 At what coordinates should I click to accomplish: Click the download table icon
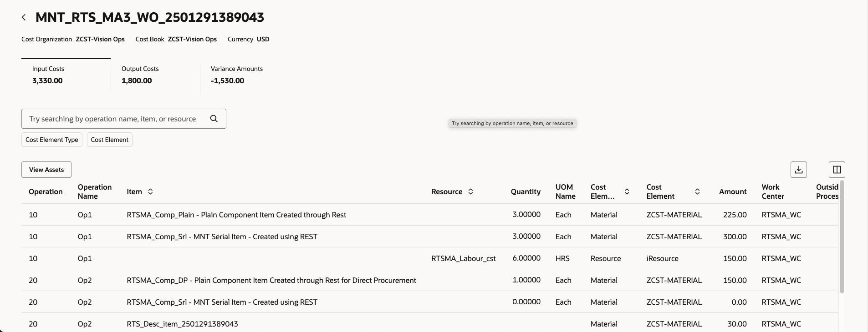tap(798, 170)
